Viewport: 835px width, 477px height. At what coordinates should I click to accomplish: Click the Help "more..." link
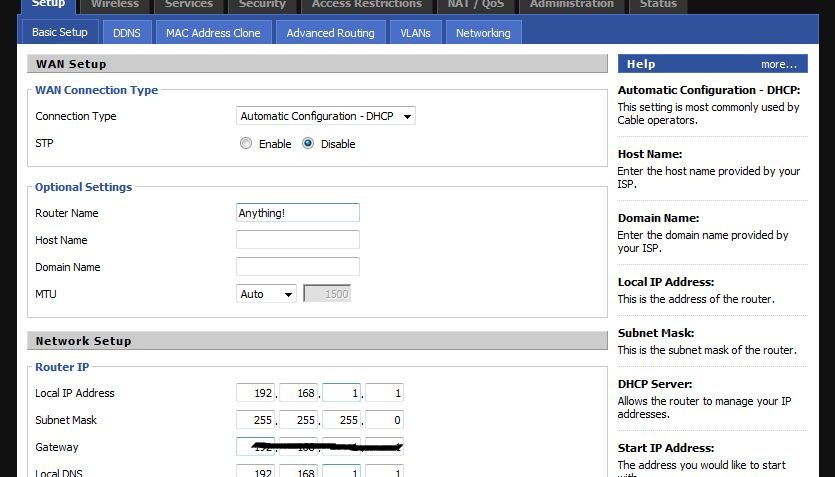778,64
